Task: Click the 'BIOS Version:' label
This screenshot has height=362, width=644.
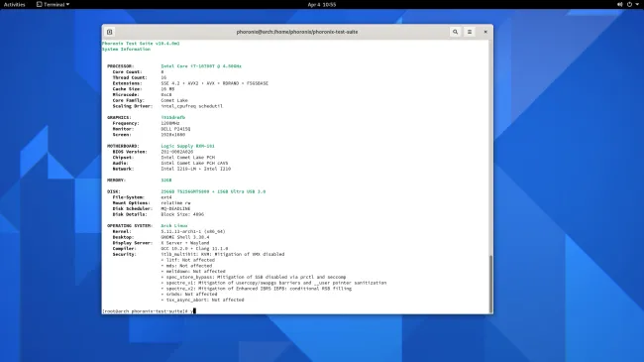Action: coord(130,152)
